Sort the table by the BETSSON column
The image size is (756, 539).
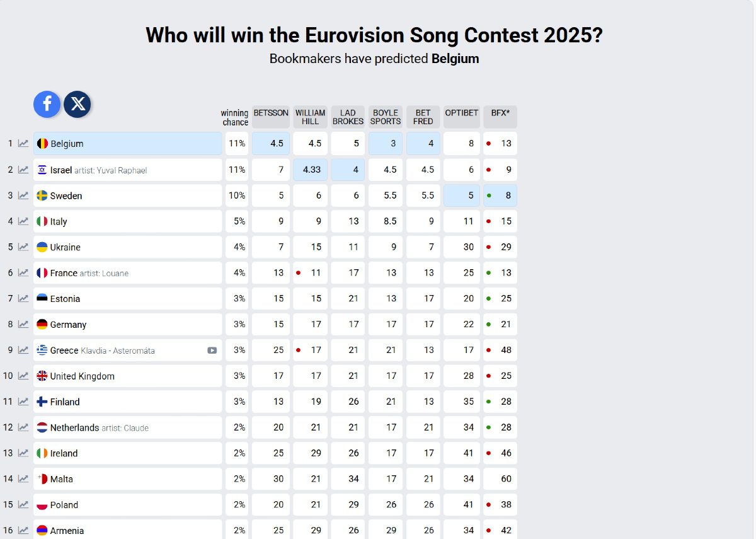[x=270, y=113]
